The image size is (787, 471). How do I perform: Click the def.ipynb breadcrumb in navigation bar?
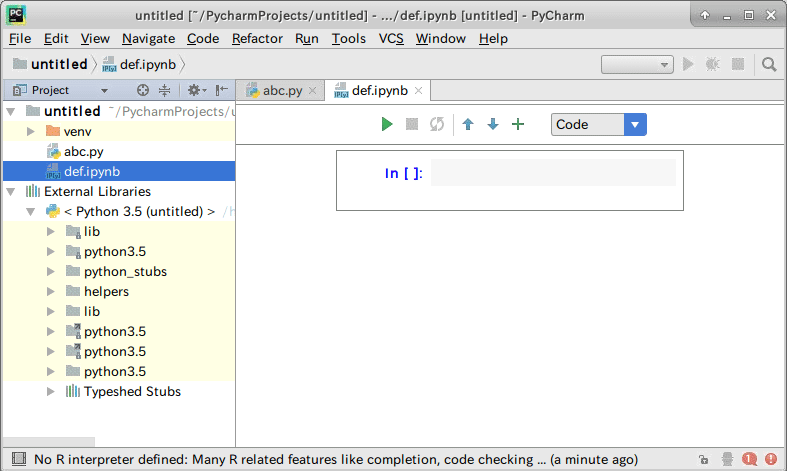pyautogui.click(x=139, y=64)
